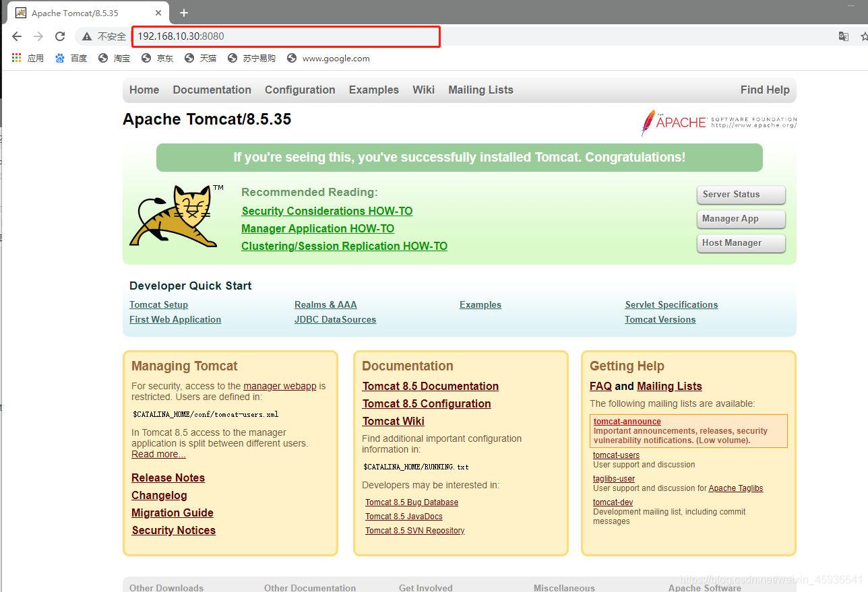Image resolution: width=868 pixels, height=592 pixels.
Task: Click the $CATALINA_HOME/RUNNING.txt path text
Action: 416,467
